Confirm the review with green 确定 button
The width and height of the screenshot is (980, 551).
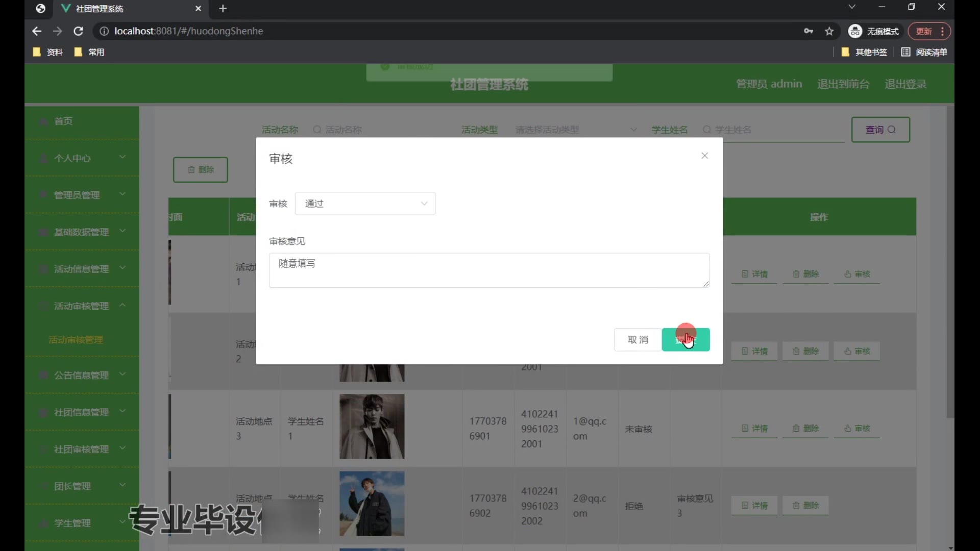[x=685, y=340]
